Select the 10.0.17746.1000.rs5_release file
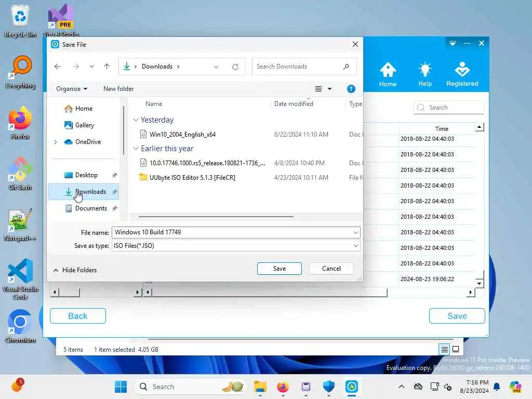 (x=207, y=163)
